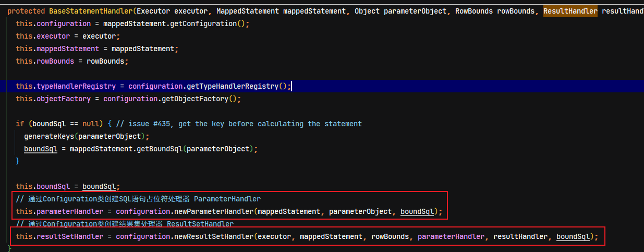
Task: Click the highlighted ResultHandler type in the signature
Action: (x=570, y=11)
